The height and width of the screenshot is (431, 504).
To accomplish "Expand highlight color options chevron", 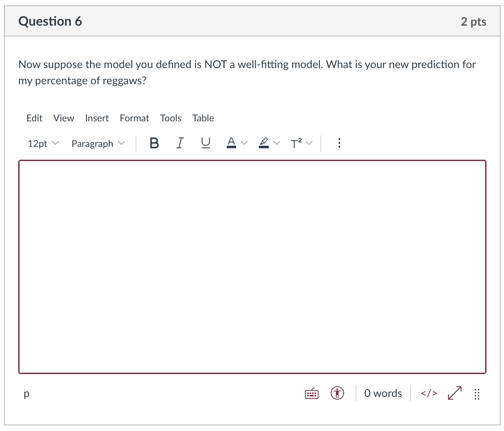I will (x=277, y=143).
